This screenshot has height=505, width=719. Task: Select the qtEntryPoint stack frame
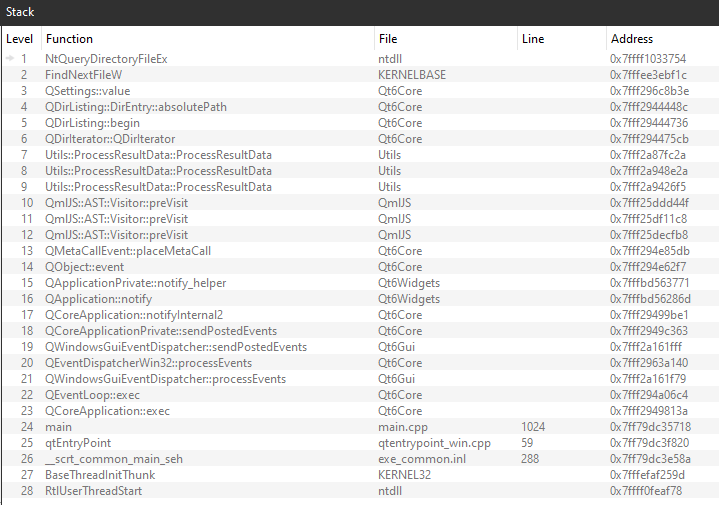tap(78, 443)
